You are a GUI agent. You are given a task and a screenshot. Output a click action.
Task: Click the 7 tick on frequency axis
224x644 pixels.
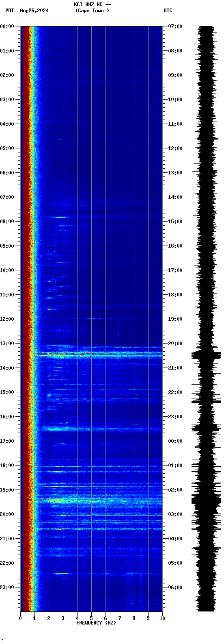(x=120, y=618)
